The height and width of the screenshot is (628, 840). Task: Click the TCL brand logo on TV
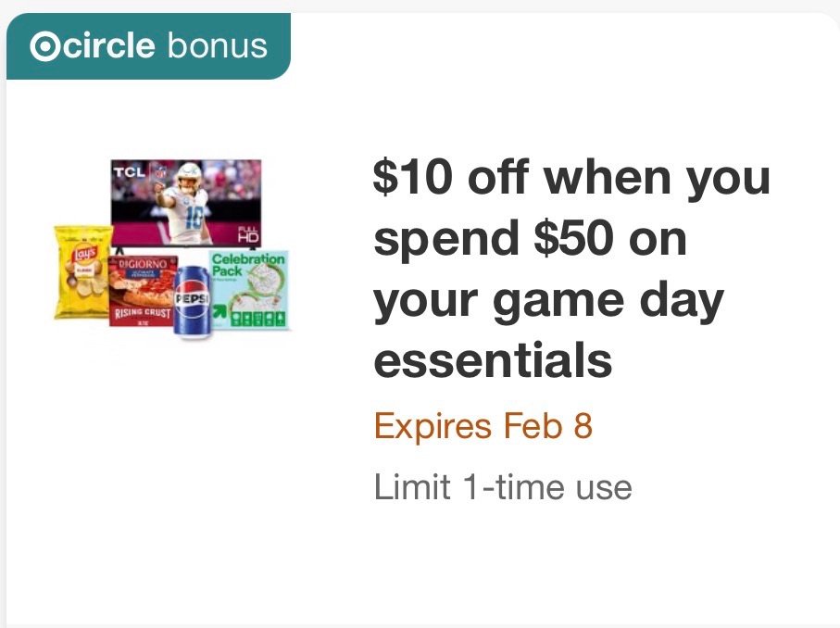(127, 173)
